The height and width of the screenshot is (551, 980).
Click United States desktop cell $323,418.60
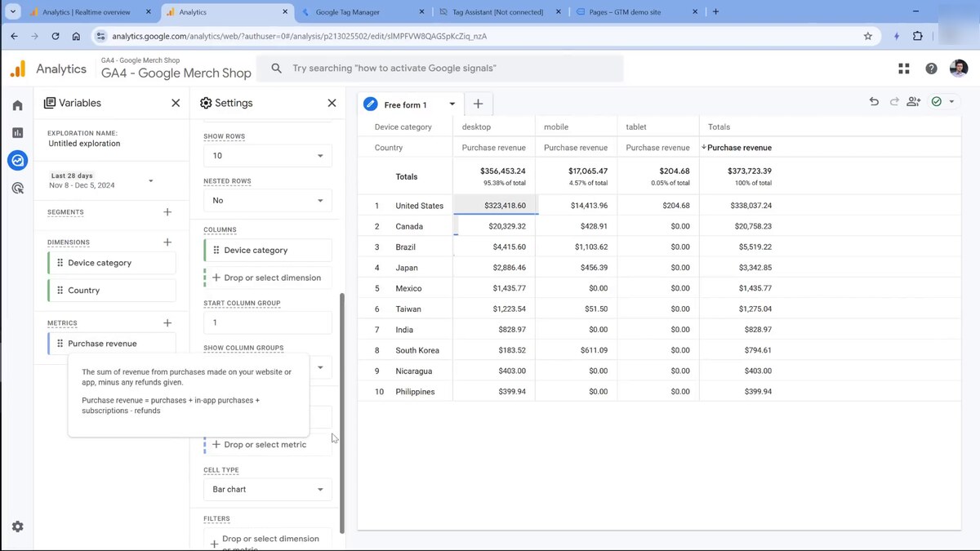pyautogui.click(x=495, y=206)
